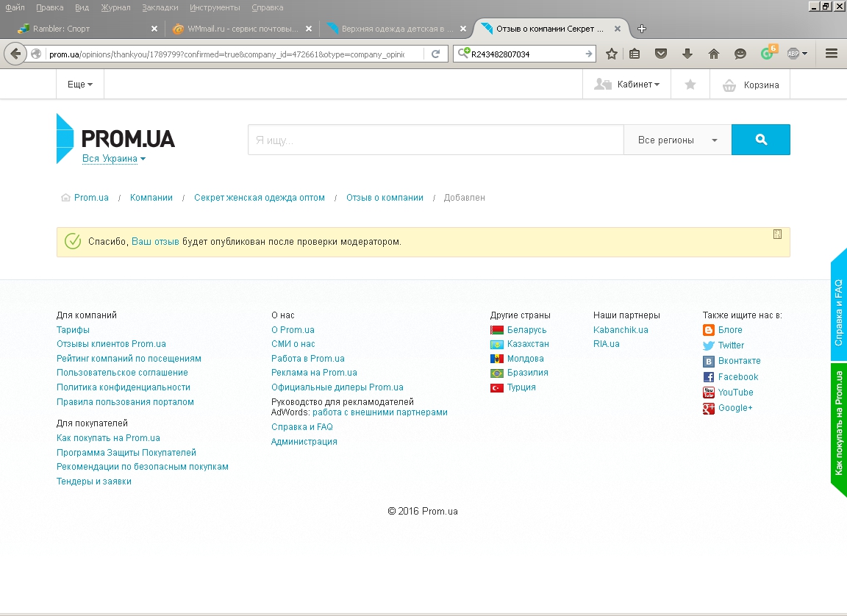
Task: Open the Facebook social link
Action: click(738, 377)
